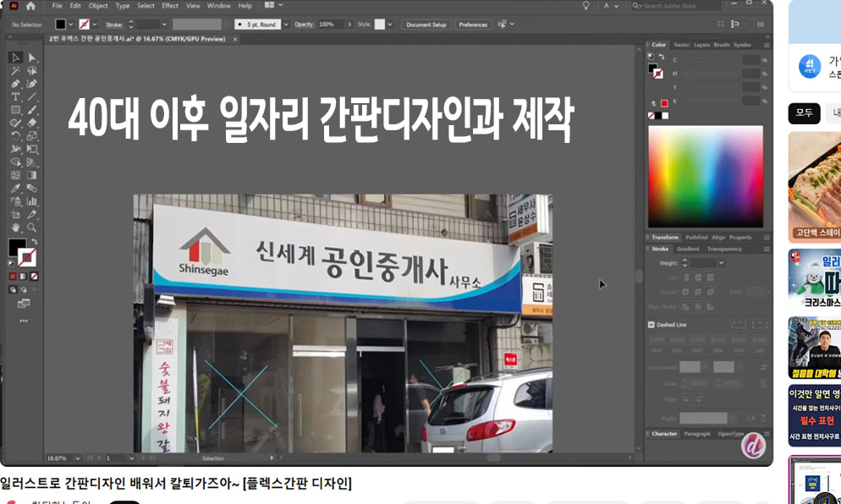
Task: Pick the Eraser tool
Action: pos(32,123)
